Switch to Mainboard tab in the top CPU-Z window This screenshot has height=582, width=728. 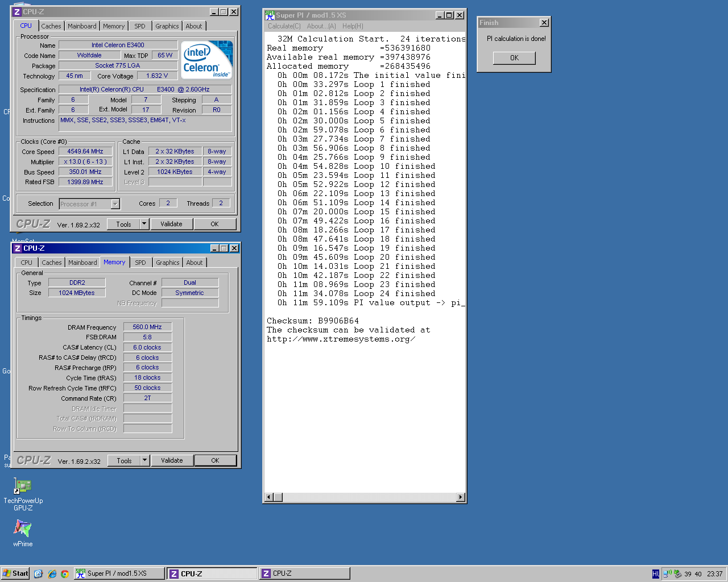coord(82,26)
